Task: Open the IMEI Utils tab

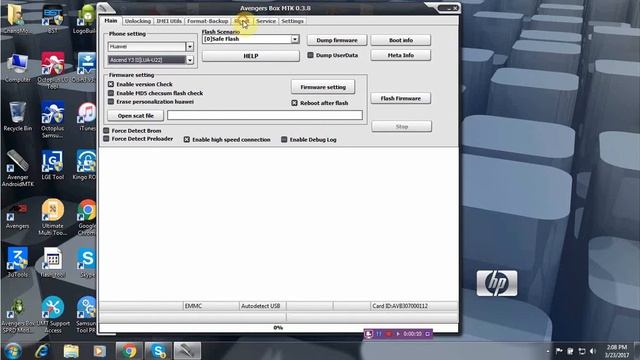Action: click(169, 21)
